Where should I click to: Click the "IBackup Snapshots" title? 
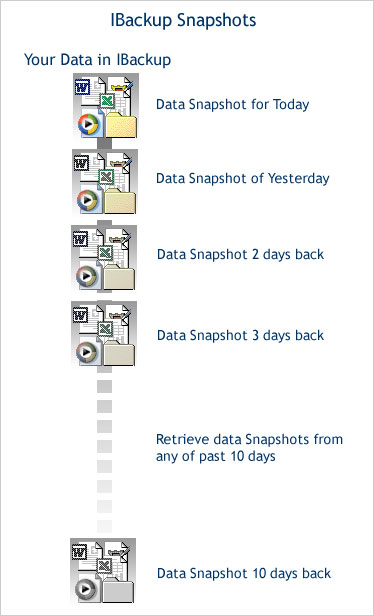click(x=183, y=20)
